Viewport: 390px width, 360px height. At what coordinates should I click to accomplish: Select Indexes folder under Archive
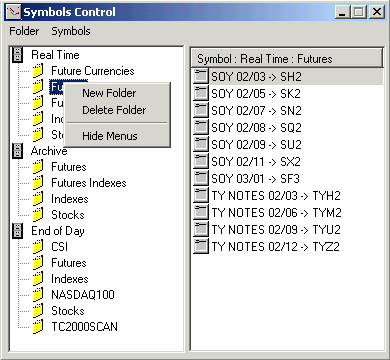tap(70, 199)
